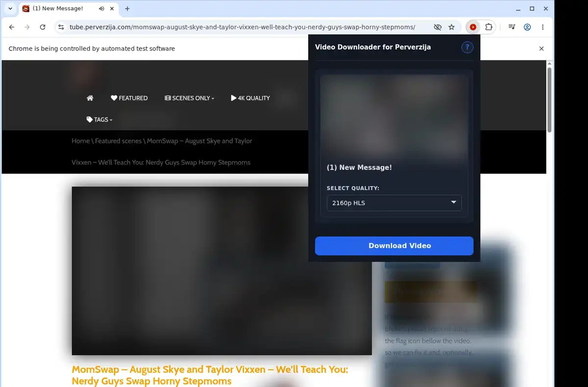
Task: Click the browser back arrow
Action: 12,27
